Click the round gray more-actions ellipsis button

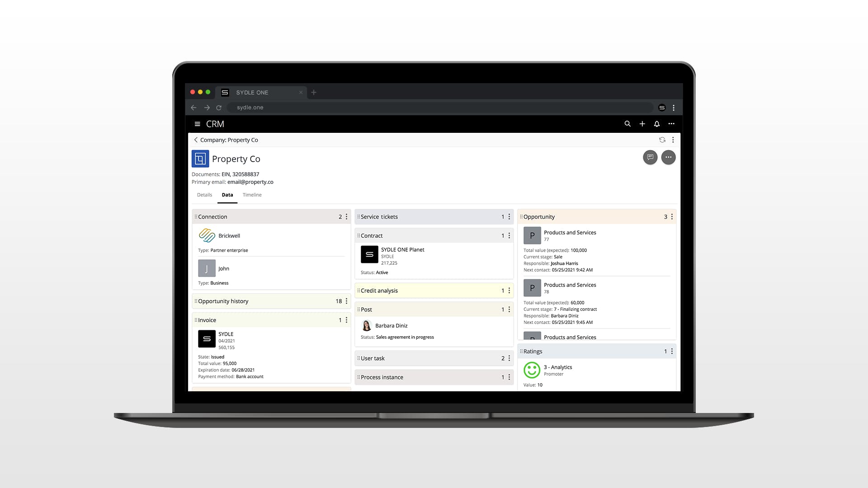(668, 157)
